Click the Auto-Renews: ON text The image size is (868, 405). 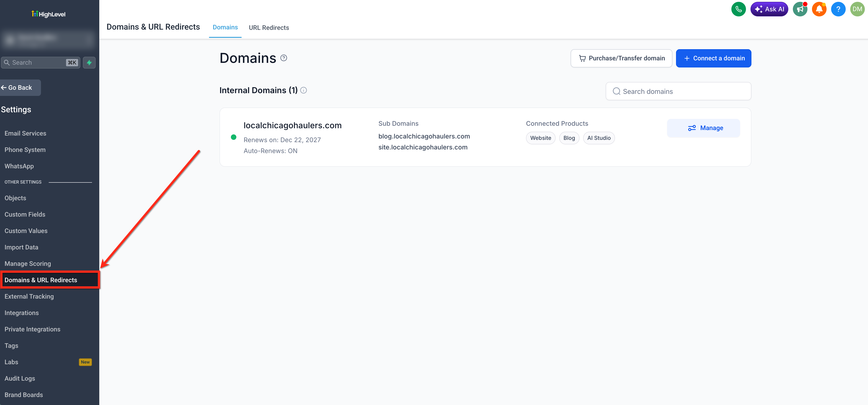[x=271, y=151]
